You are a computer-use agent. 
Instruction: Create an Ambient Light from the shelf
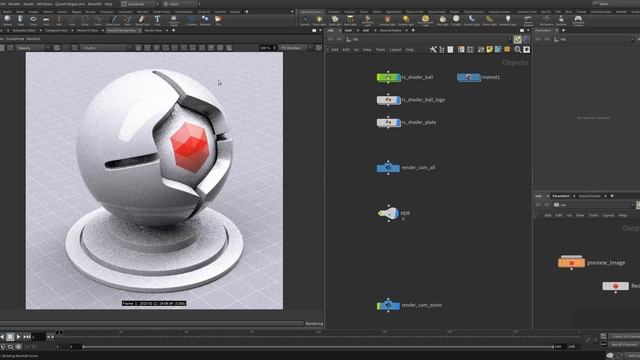[x=508, y=20]
